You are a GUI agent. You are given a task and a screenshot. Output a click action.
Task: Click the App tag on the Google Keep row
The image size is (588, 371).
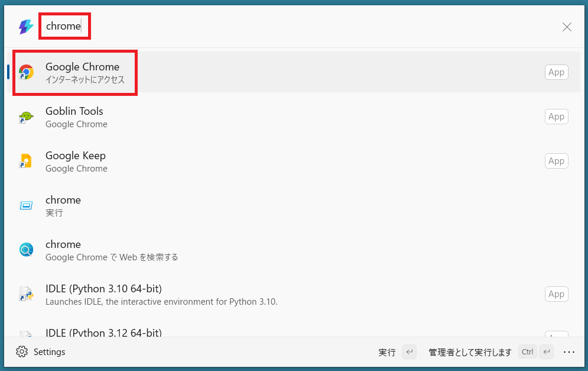pyautogui.click(x=557, y=161)
